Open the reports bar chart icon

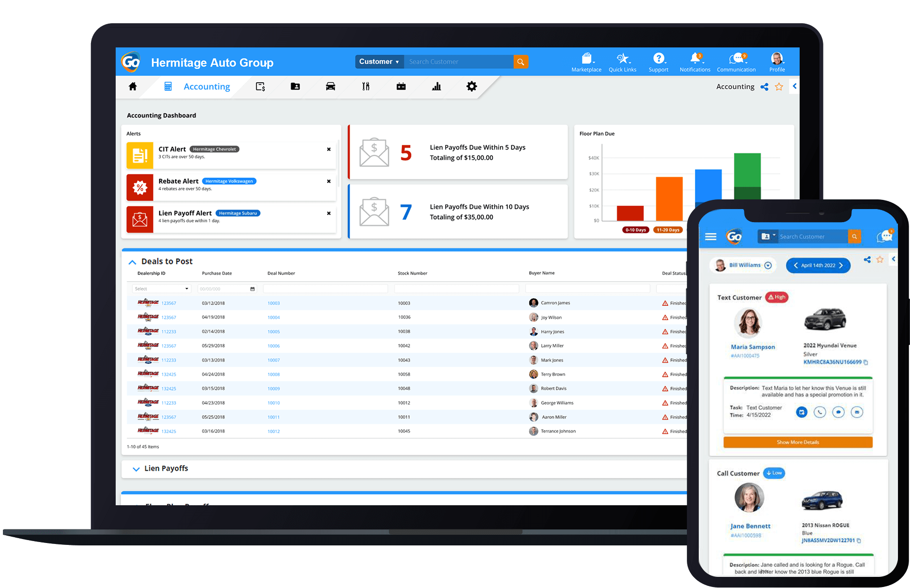click(437, 87)
